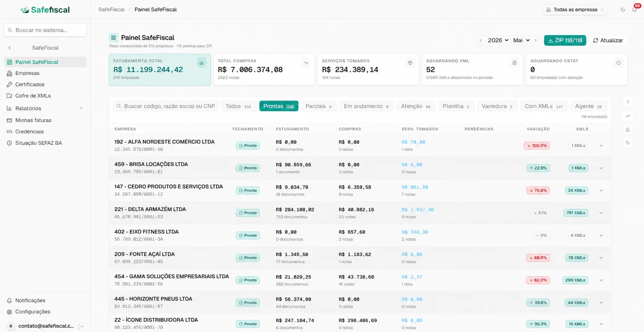
Task: Open the trending chart icon on right rail
Action: tap(628, 116)
